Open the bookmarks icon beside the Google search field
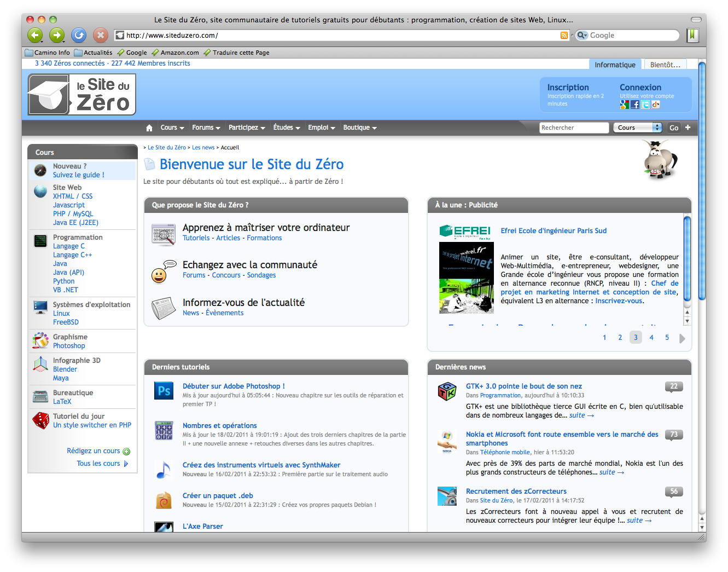This screenshot has height=572, width=728. (692, 36)
